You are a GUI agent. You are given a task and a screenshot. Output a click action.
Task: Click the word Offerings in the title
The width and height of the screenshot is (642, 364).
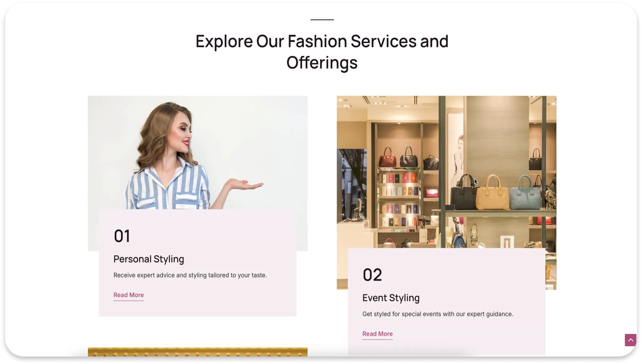(322, 63)
